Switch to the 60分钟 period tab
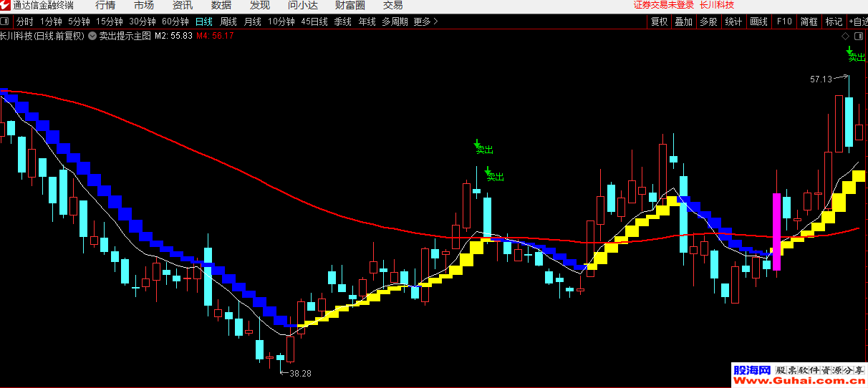This screenshot has height=388, width=868. click(x=175, y=21)
